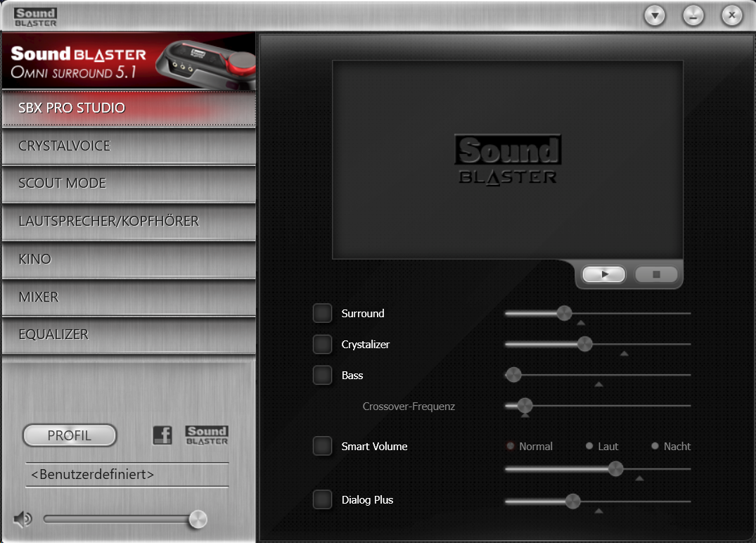Click the Omni Surround 5.1 device banner
Viewport: 756px width, 543px height.
[129, 61]
